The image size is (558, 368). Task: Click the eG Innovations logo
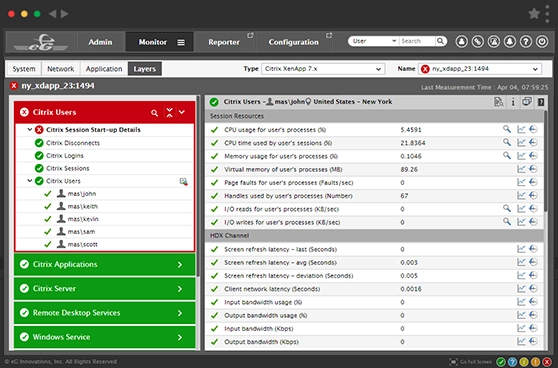click(x=41, y=42)
